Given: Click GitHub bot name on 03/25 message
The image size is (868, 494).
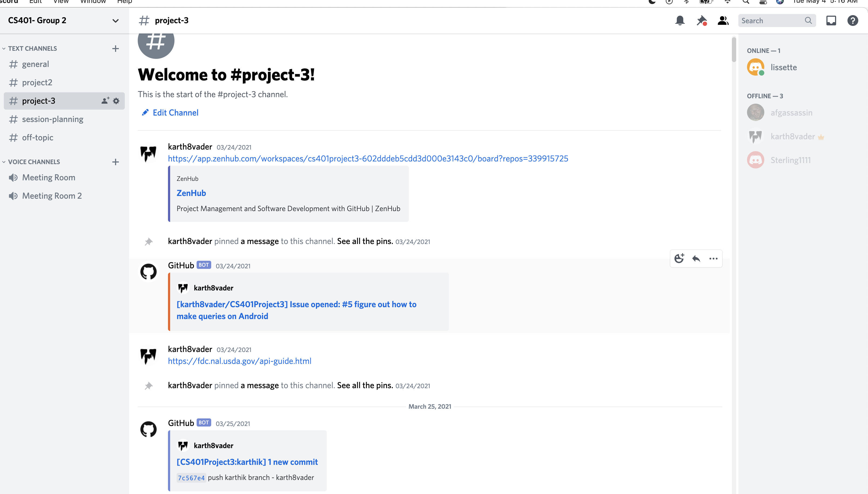Looking at the screenshot, I should (x=181, y=423).
